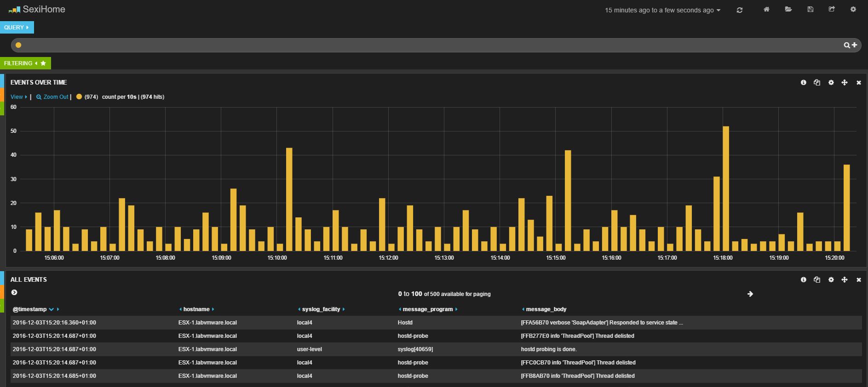Screen dimensions: 868x387
Task: Go to the home dashboard icon
Action: click(766, 9)
